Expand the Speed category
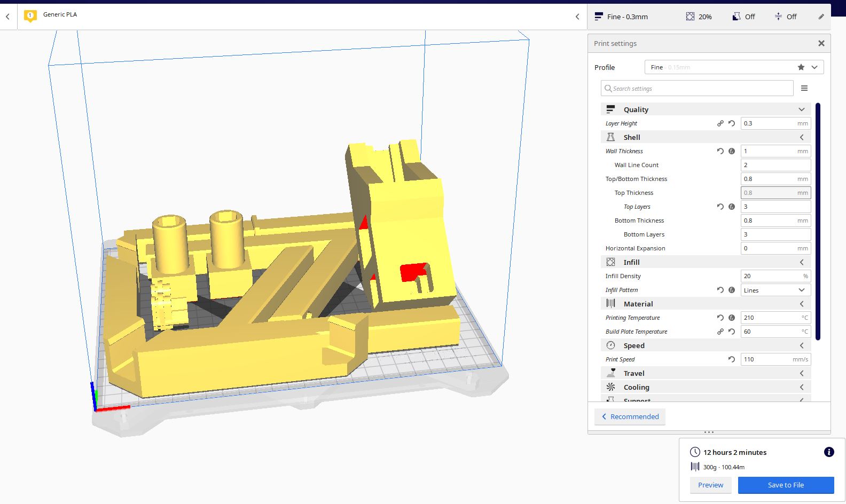Image resolution: width=846 pixels, height=504 pixels. pos(706,345)
